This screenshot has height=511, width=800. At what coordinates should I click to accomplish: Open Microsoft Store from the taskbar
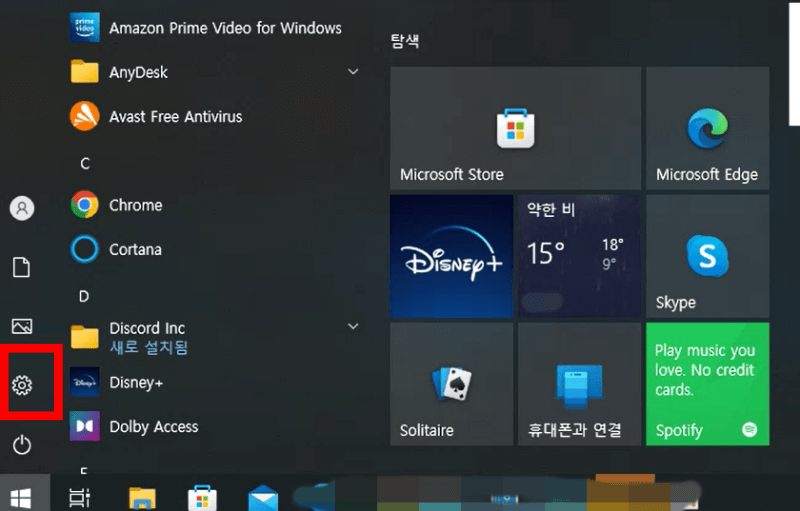[202, 498]
